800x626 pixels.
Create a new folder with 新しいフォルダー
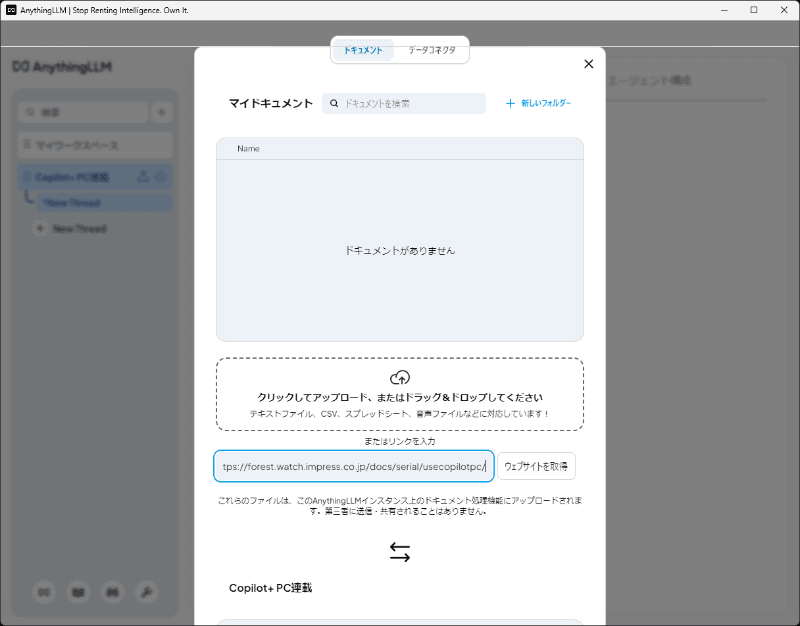538,103
